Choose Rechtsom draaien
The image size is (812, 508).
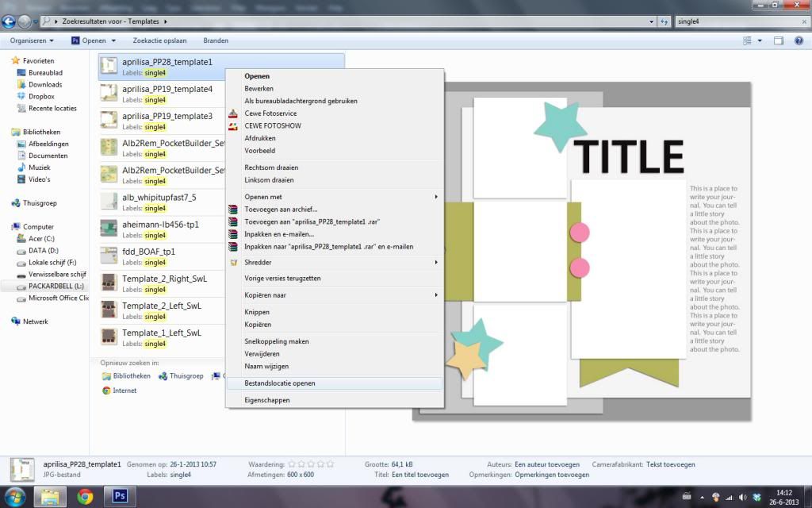point(335,167)
